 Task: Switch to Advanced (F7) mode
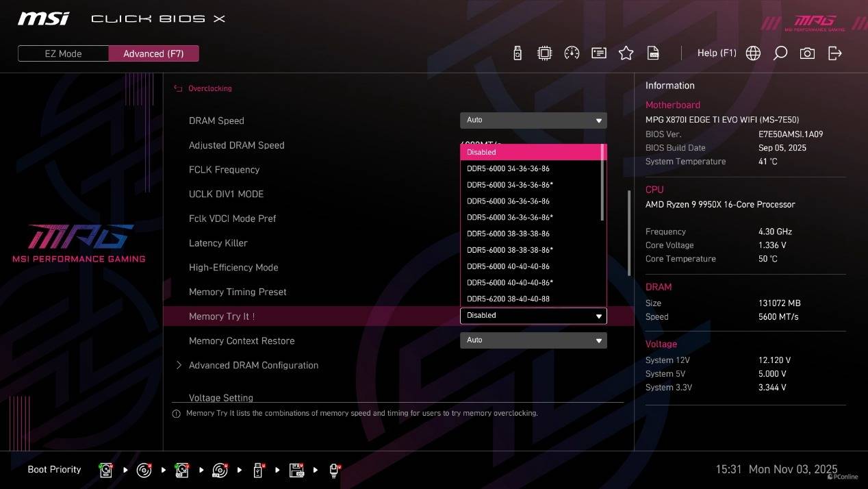tap(153, 53)
